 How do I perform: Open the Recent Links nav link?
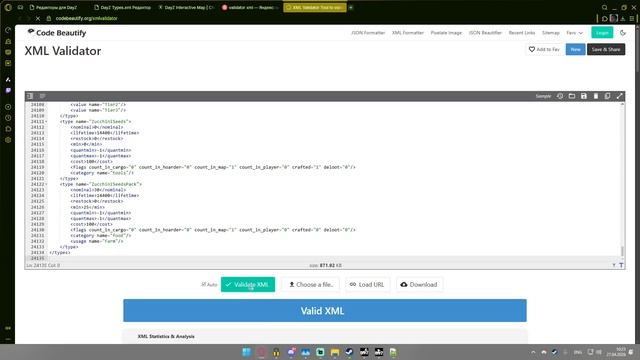click(522, 33)
